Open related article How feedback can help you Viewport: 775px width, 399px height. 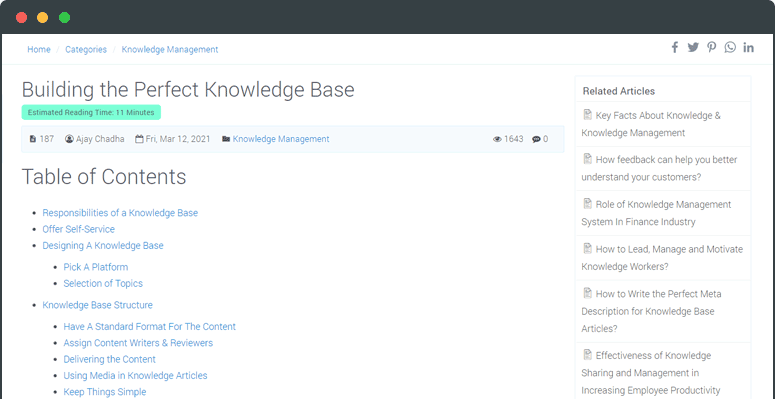pos(659,168)
